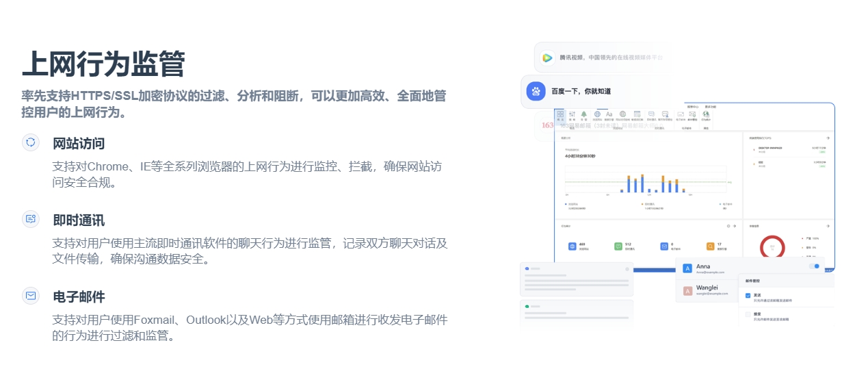
Task: Click the sliders icon in dashboard toolbar
Action: [572, 114]
